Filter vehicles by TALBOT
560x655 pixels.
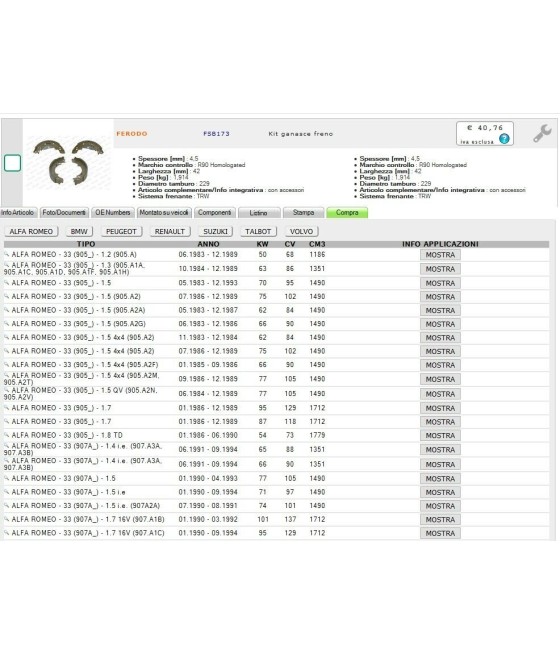[258, 231]
